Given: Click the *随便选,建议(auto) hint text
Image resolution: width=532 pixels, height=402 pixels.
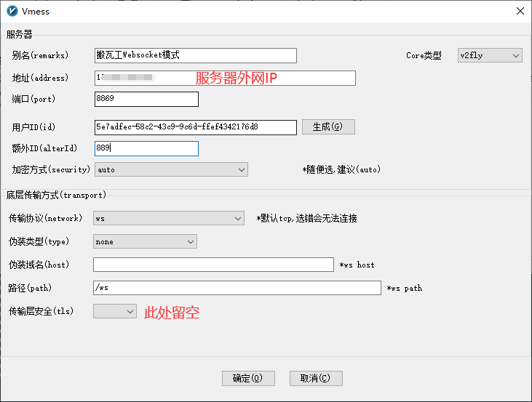Looking at the screenshot, I should 341,169.
